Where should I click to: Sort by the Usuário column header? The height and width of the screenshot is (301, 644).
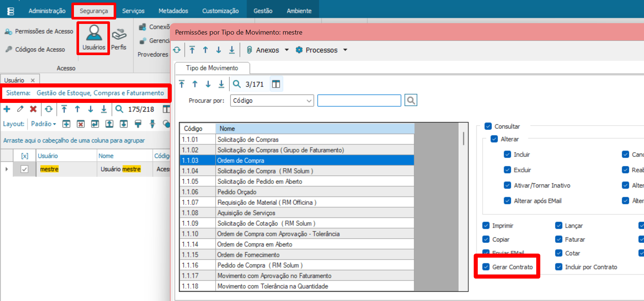tap(66, 156)
